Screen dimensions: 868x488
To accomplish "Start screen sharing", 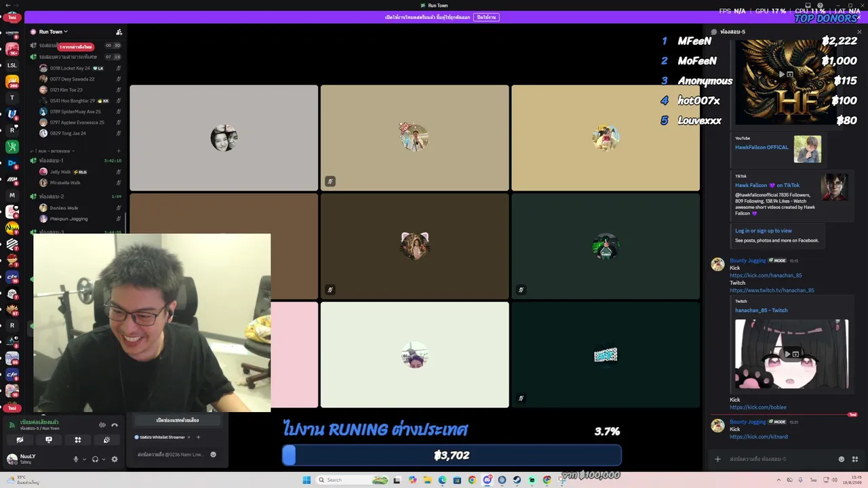I will click(x=49, y=440).
